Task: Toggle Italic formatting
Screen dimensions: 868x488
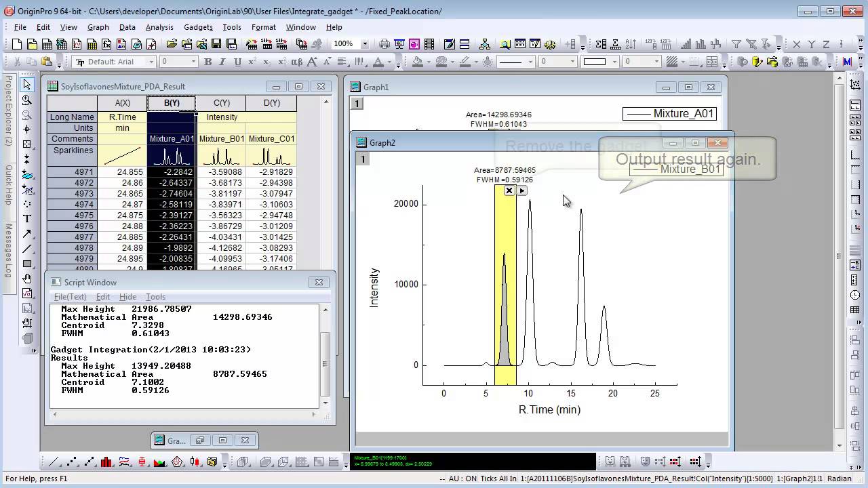Action: tap(222, 62)
